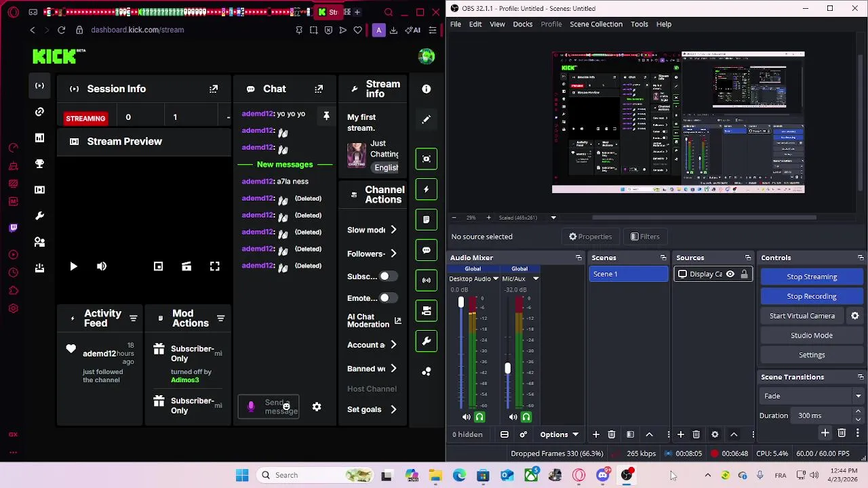Enter fullscreen on stream preview
Viewport: 868px width, 488px height.
[x=214, y=266]
